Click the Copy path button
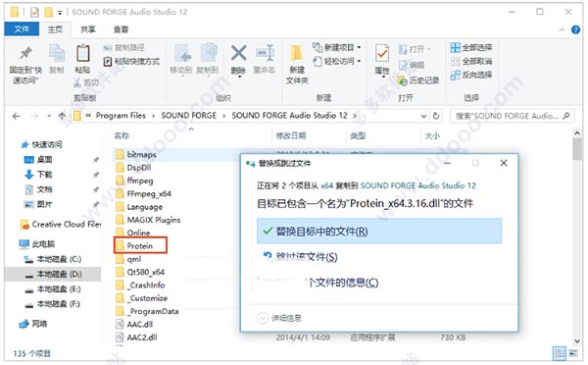588x365 pixels. 124,48
